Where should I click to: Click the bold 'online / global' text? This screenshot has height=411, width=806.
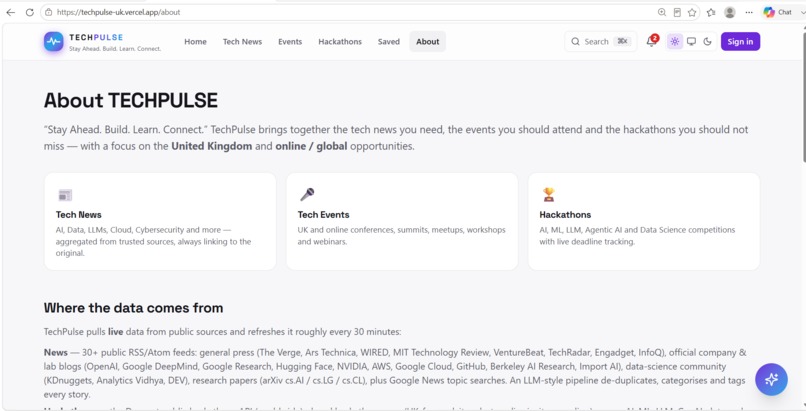pyautogui.click(x=311, y=146)
